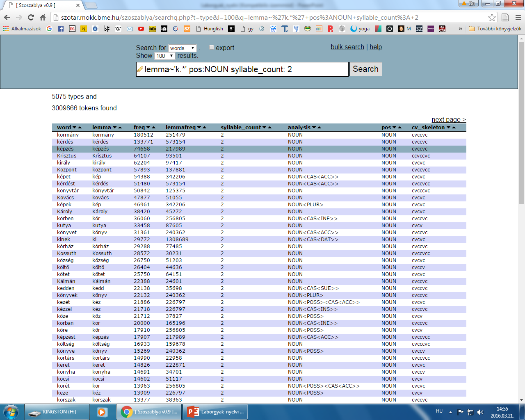The width and height of the screenshot is (525, 420).
Task: Bookmark this page with the star
Action: coord(492,17)
